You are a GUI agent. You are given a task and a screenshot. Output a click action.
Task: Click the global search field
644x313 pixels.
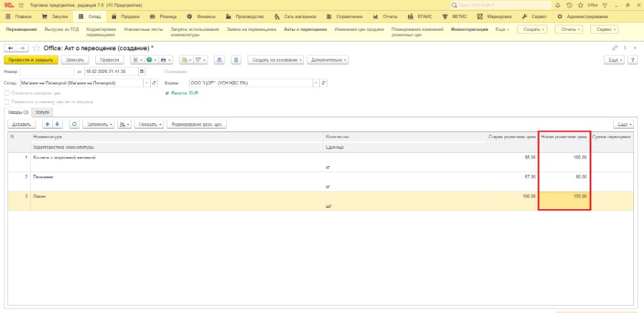coord(500,5)
